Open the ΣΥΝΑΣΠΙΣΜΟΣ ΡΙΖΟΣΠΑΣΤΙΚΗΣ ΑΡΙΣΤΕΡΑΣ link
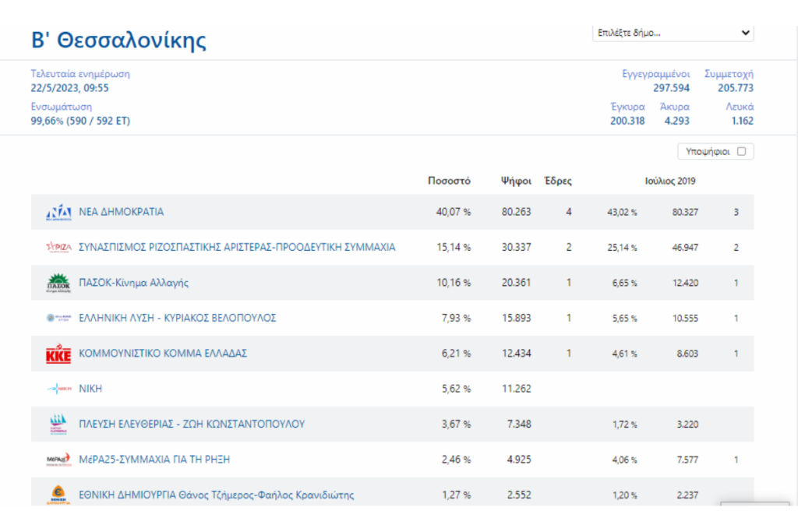This screenshot has width=798, height=532. pyautogui.click(x=237, y=248)
